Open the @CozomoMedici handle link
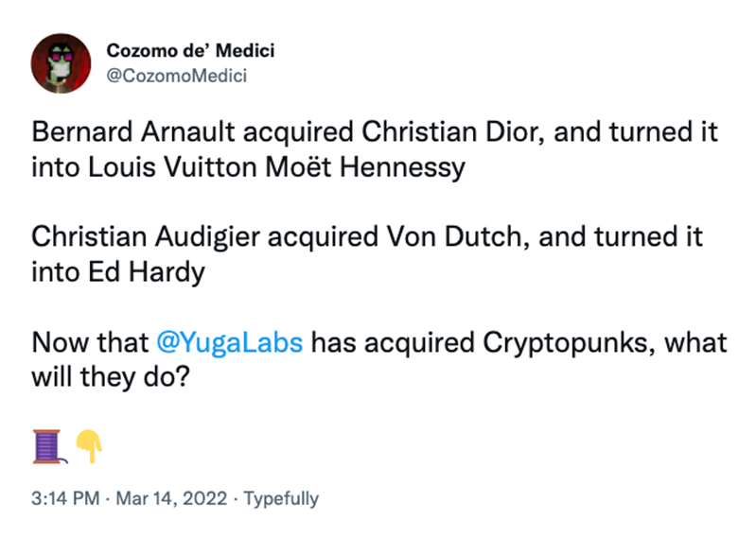Viewport: 756px width, 537px height. pos(177,76)
